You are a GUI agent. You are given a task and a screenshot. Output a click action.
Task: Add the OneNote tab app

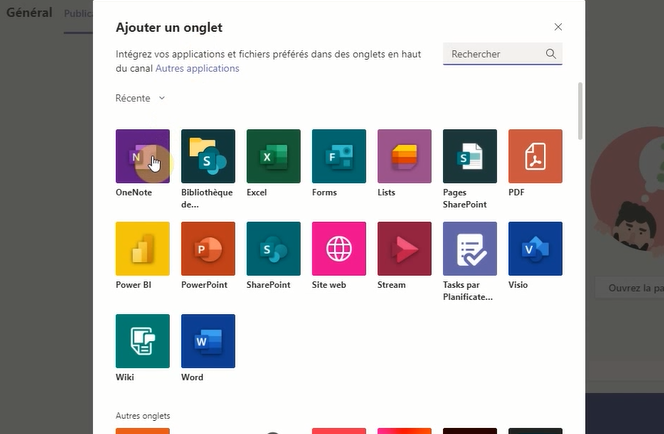(143, 156)
